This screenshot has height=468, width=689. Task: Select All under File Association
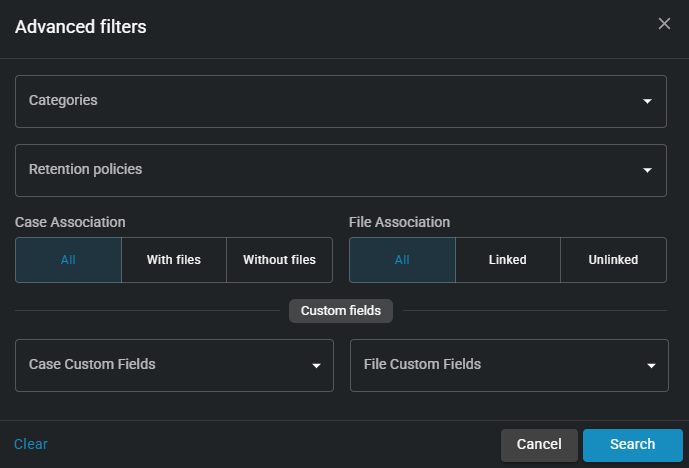tap(402, 260)
